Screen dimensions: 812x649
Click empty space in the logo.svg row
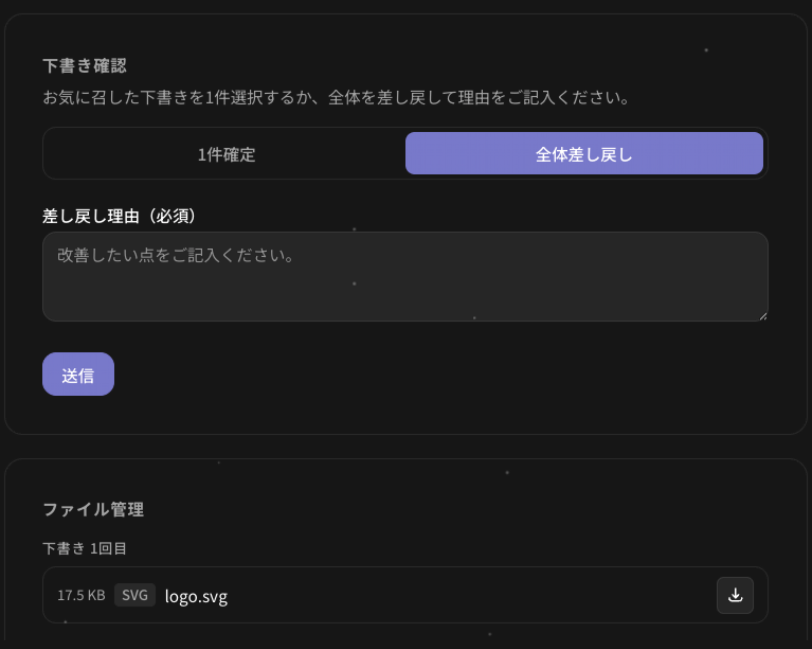pyautogui.click(x=452, y=595)
